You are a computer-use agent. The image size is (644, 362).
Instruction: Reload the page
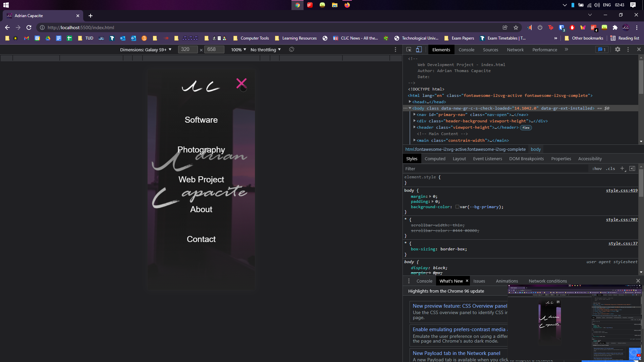29,27
